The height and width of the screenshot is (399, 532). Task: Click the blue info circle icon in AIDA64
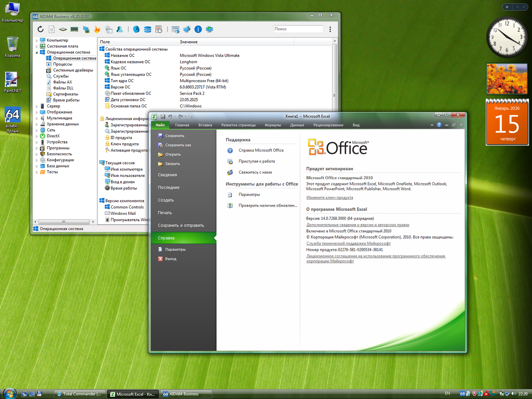[198, 29]
